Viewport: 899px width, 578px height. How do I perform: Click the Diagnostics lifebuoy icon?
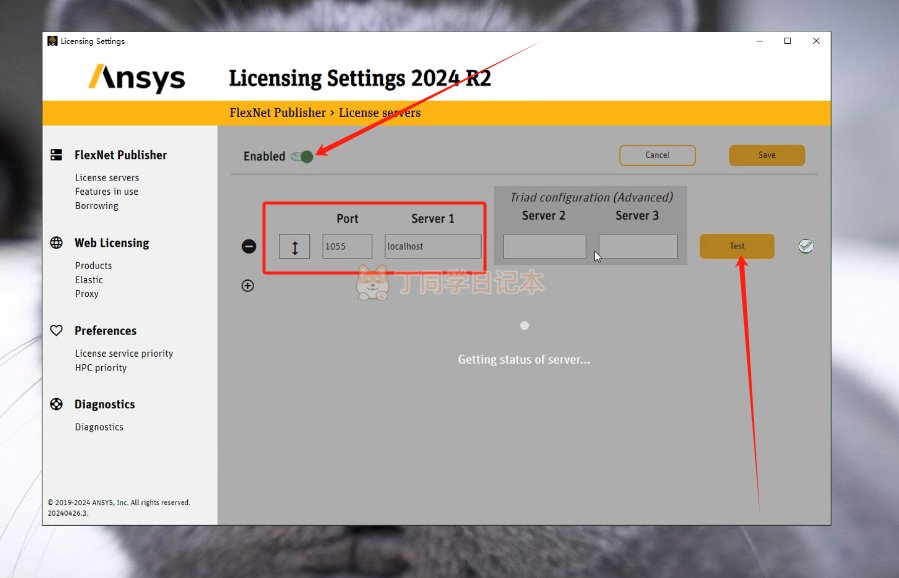coord(56,405)
